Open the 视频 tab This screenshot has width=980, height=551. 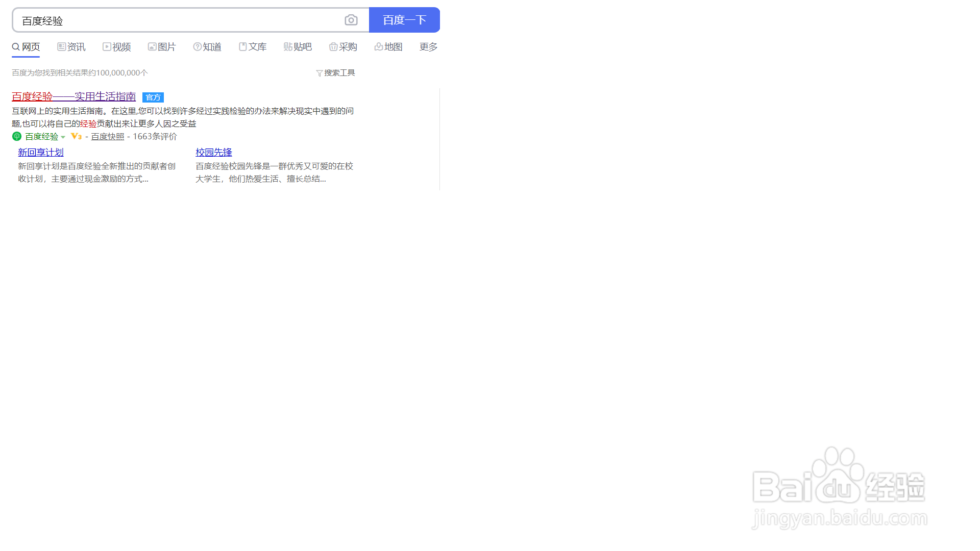[117, 47]
